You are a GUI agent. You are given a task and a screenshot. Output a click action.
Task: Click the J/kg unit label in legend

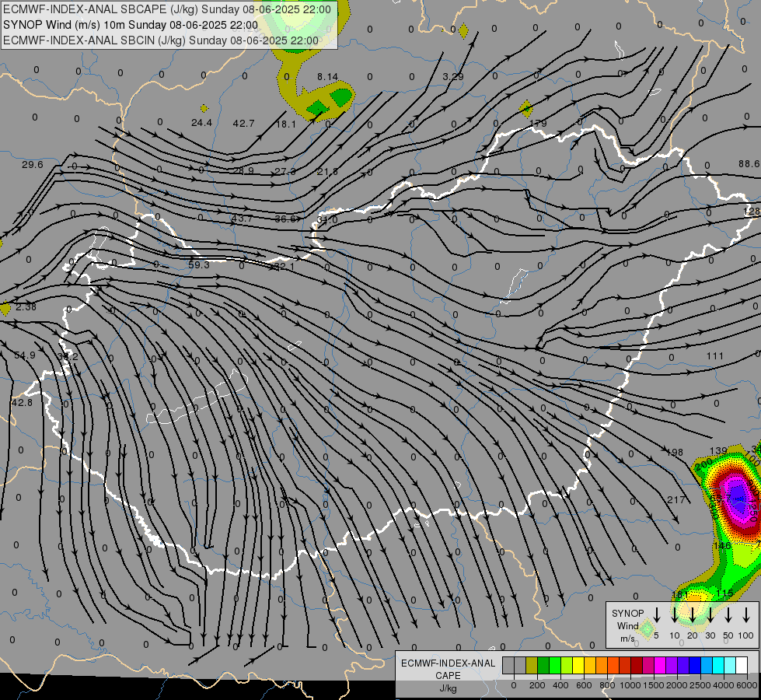pyautogui.click(x=448, y=688)
